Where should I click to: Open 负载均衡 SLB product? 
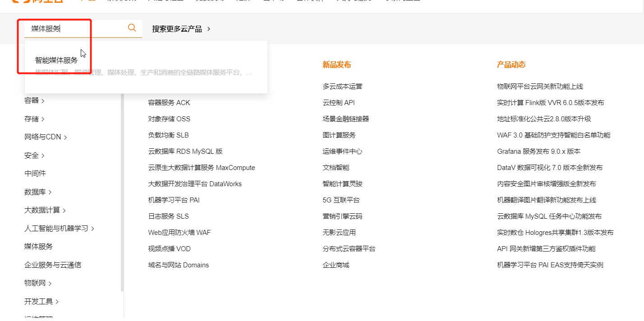pos(169,135)
